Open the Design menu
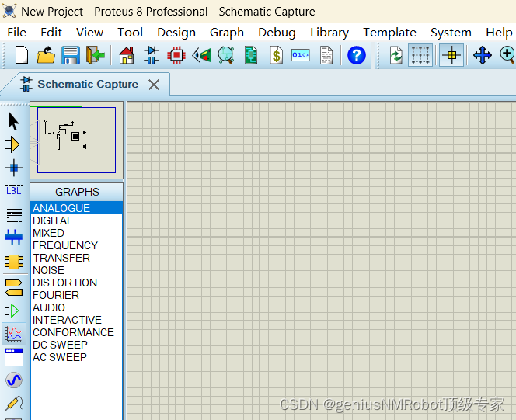The width and height of the screenshot is (516, 420). [176, 32]
